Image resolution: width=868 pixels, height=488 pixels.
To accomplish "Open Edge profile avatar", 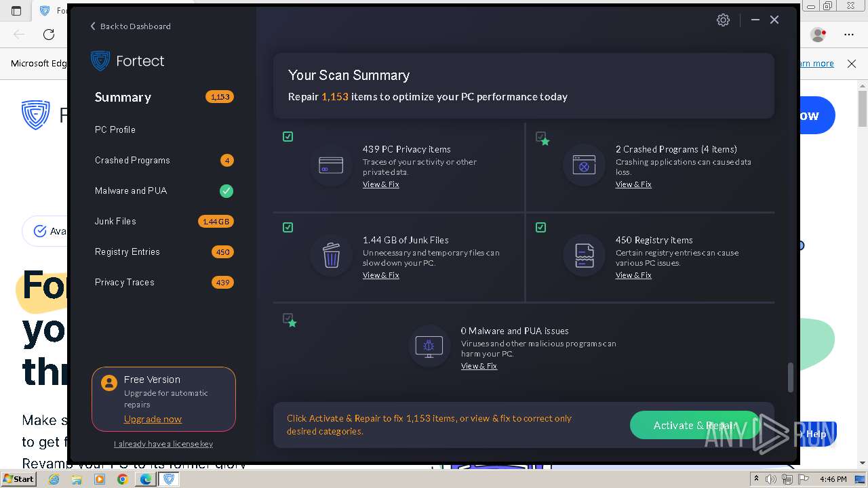I will click(818, 34).
